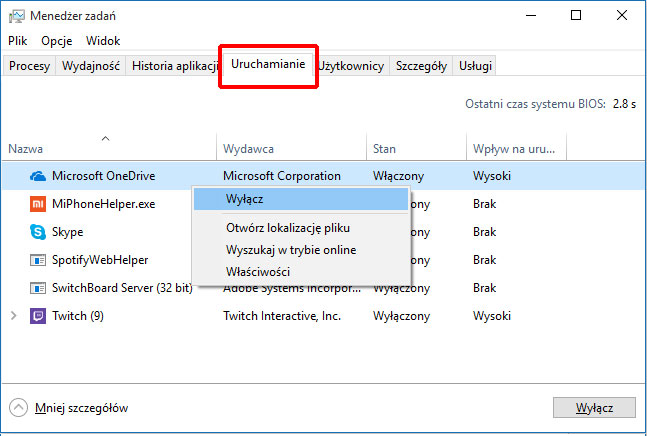647x436 pixels.
Task: Sort by the Wydawca column header
Action: 291,149
